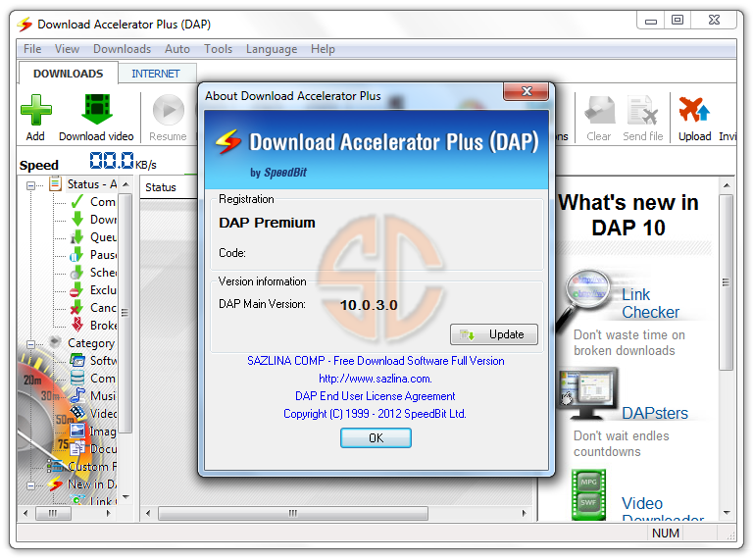The image size is (753, 560).
Task: Open the Link Checker feature link
Action: click(650, 303)
